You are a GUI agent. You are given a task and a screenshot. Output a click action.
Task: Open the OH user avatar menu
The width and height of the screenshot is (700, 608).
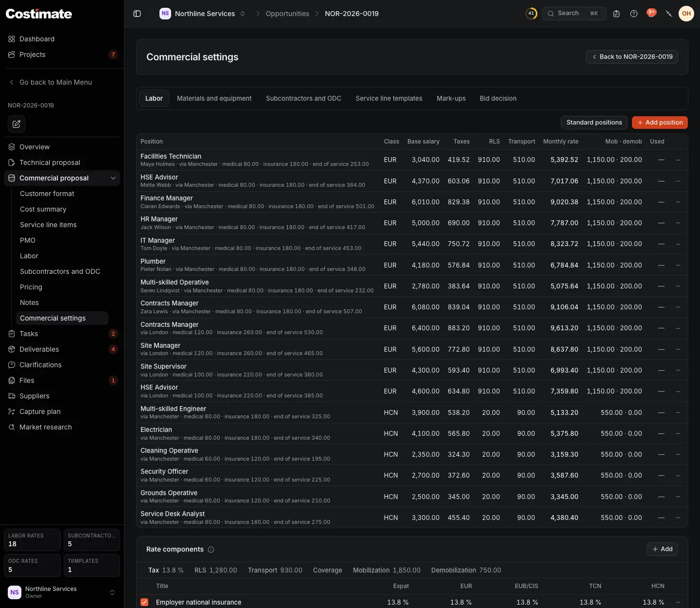[686, 14]
